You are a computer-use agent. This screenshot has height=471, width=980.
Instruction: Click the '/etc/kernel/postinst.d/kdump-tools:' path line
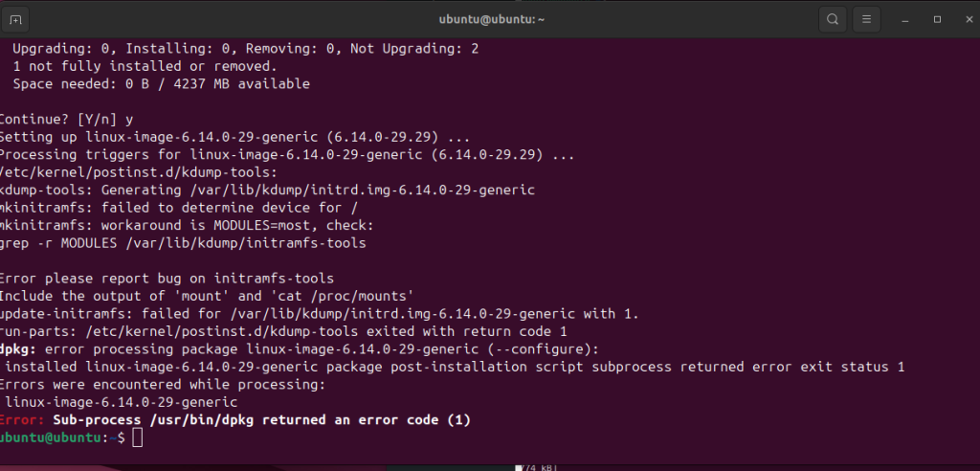pos(138,172)
